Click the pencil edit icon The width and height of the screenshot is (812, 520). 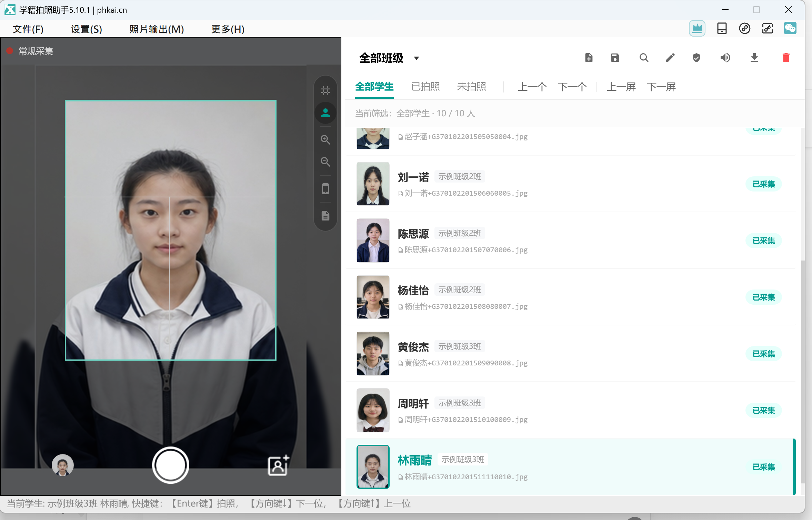click(670, 58)
